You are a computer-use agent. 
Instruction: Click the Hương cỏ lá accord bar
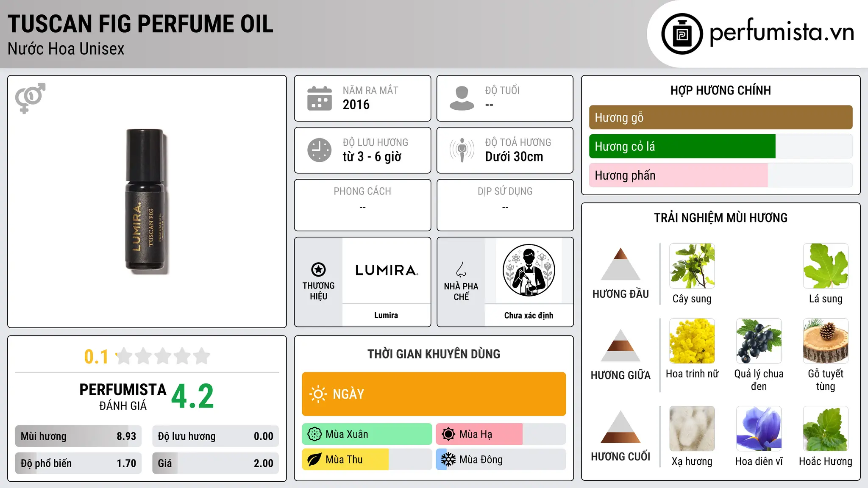click(721, 147)
